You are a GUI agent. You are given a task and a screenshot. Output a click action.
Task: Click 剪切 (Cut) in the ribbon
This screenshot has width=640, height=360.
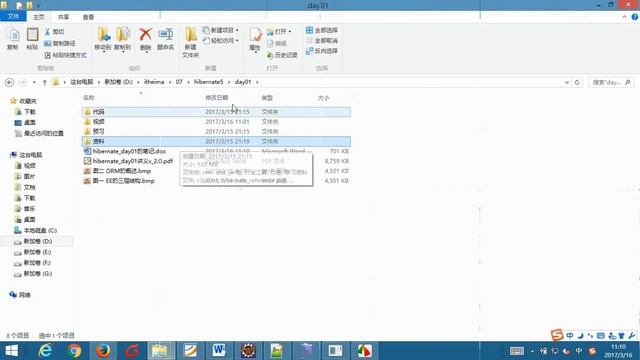click(x=54, y=32)
